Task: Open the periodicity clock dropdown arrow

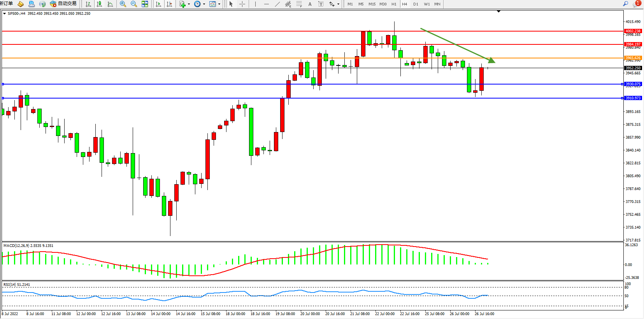Action: [204, 4]
